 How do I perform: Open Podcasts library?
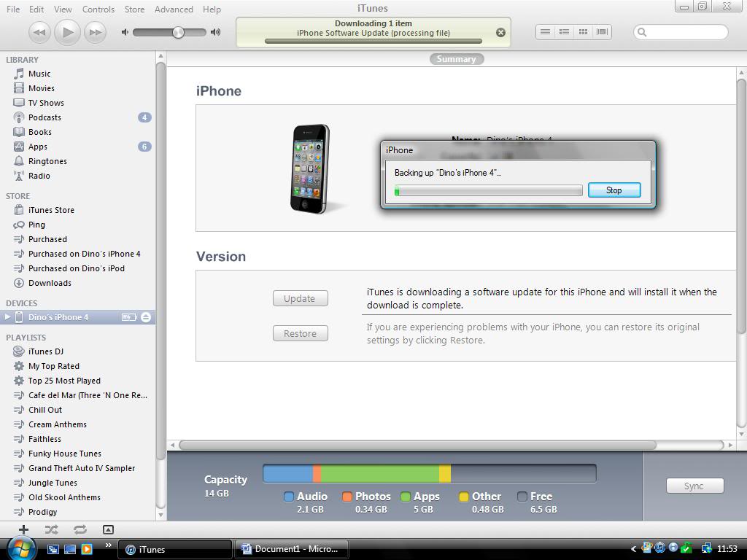[44, 117]
